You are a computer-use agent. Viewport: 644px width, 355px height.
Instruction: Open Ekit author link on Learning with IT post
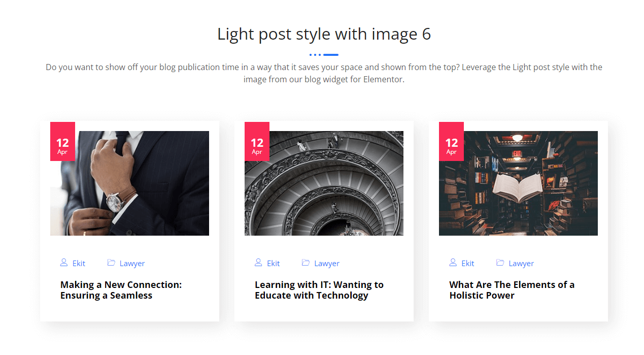pyautogui.click(x=273, y=264)
